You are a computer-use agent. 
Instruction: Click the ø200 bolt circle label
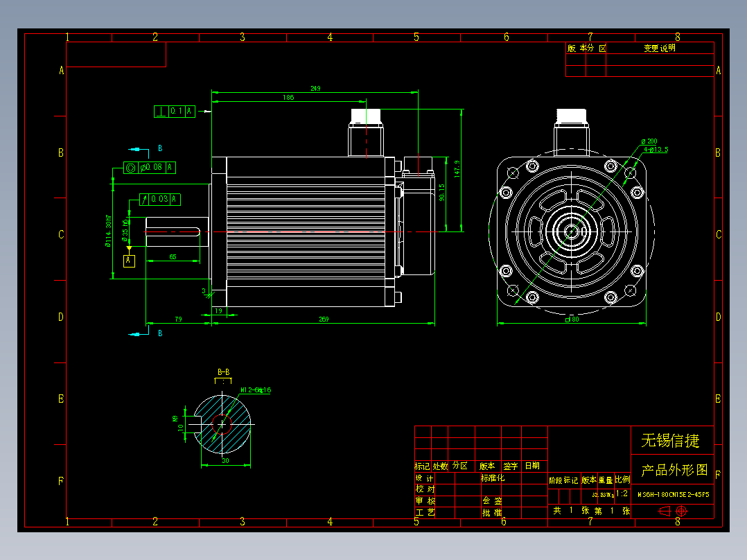tap(649, 141)
